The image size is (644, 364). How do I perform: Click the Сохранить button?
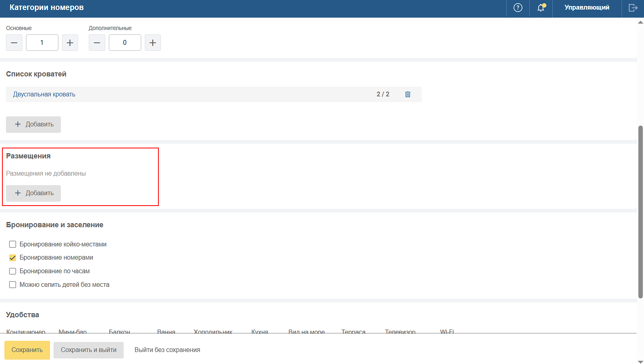pyautogui.click(x=27, y=350)
